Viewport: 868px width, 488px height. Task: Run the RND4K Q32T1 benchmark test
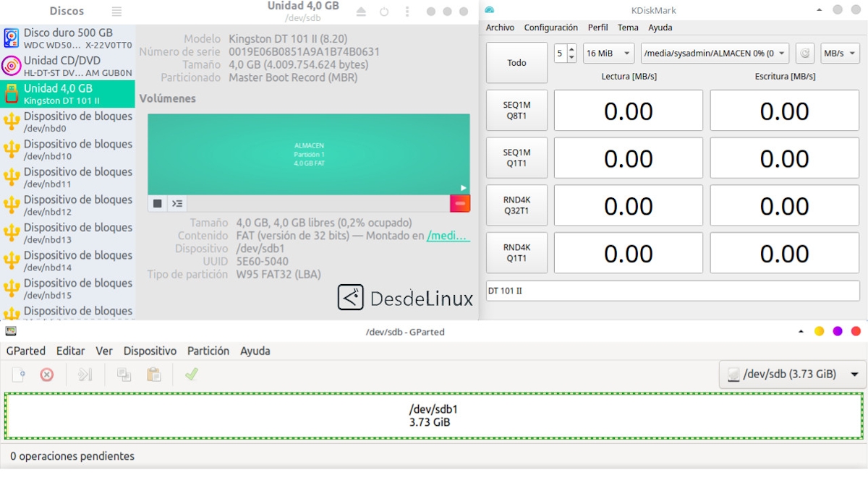[x=516, y=205]
